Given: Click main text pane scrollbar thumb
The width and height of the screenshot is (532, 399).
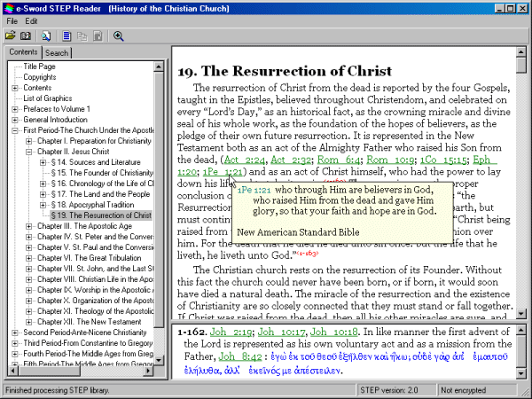Looking at the screenshot, I should [521, 65].
